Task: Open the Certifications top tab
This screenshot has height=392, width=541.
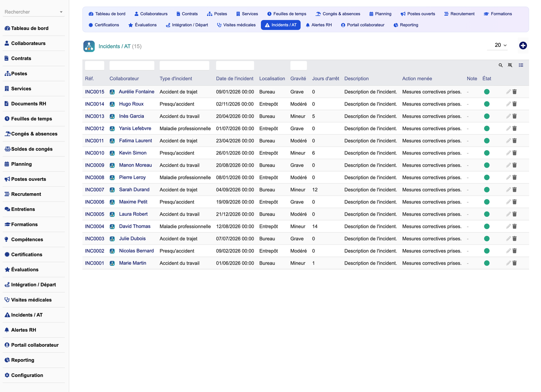Action: [x=104, y=25]
